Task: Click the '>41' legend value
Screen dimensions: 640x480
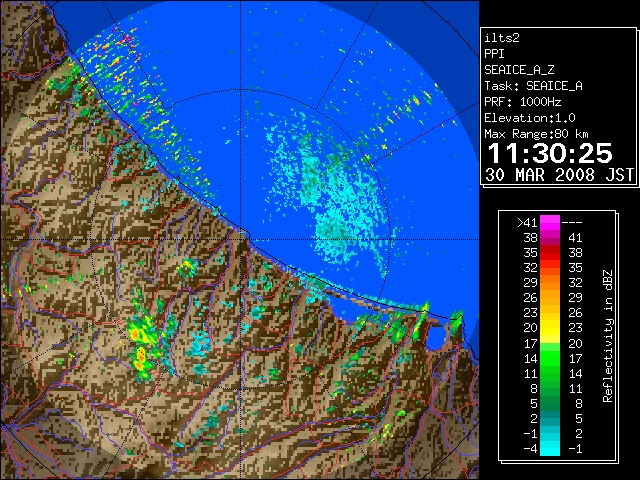Action: pyautogui.click(x=527, y=222)
